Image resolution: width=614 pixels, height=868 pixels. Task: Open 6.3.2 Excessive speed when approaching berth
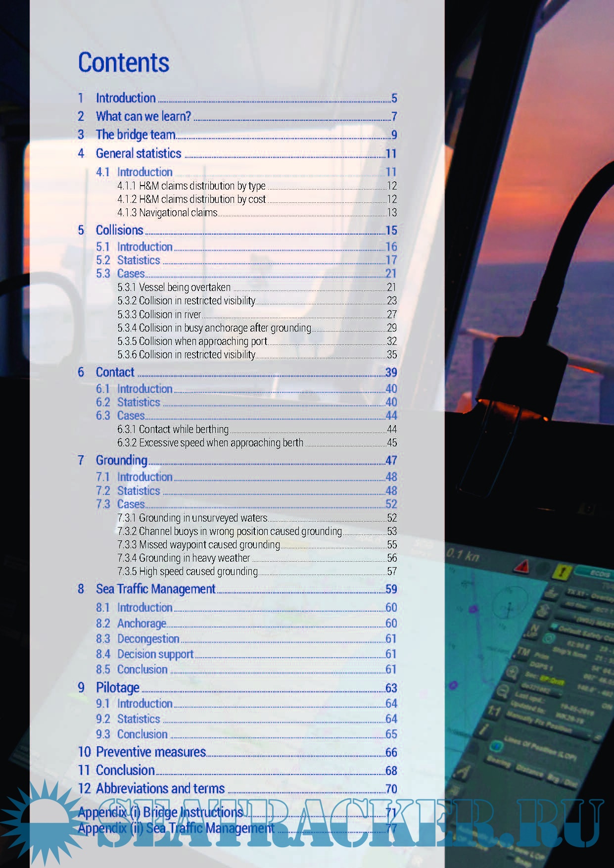point(221,442)
